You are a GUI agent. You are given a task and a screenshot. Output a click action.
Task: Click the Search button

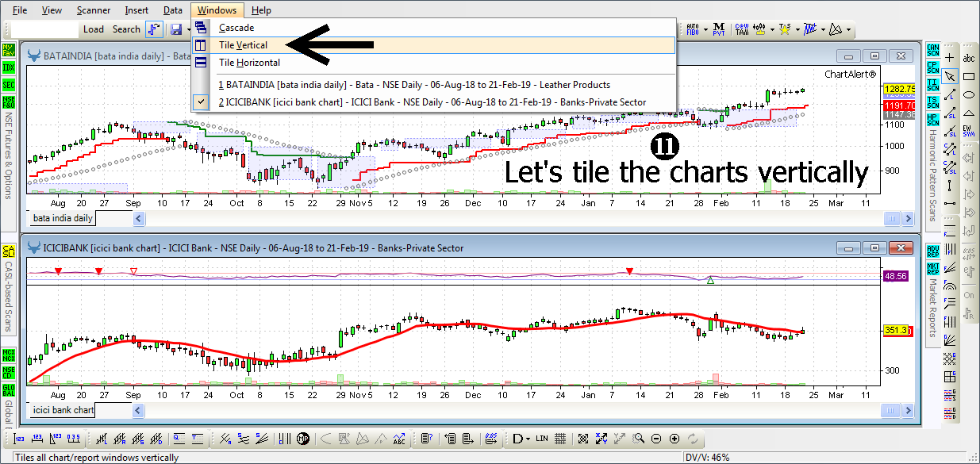pos(126,29)
